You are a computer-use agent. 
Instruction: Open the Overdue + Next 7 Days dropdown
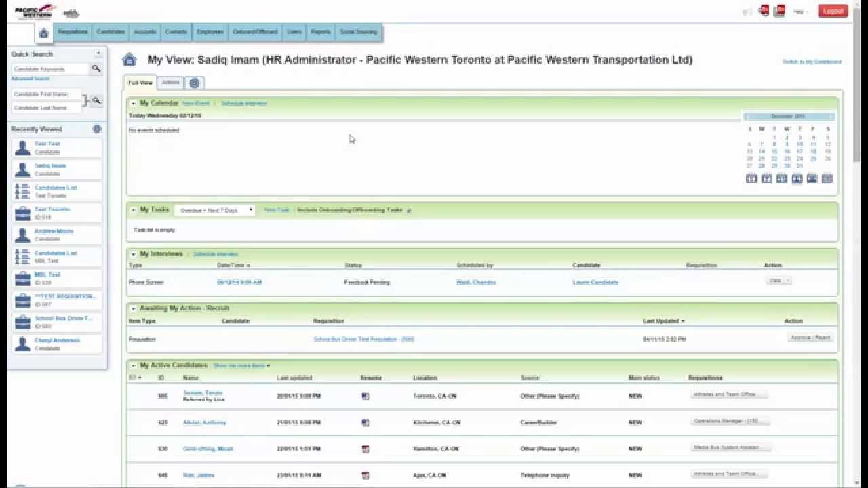(x=215, y=211)
